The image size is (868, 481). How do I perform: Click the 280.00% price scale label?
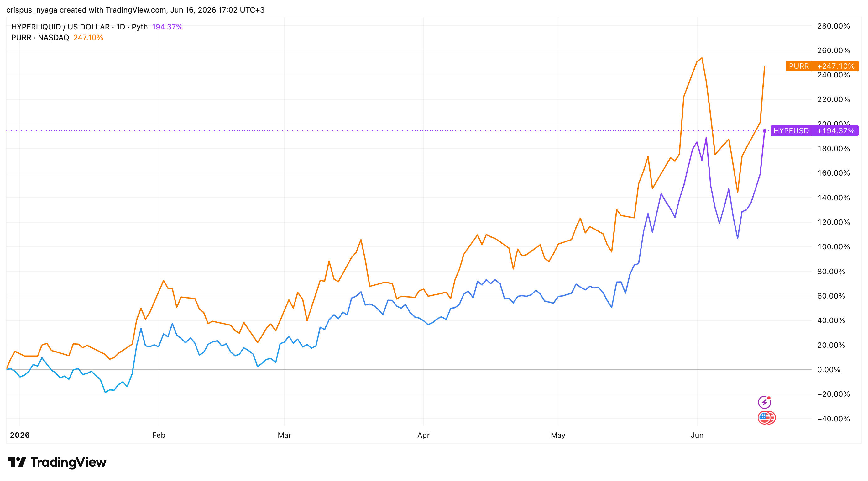point(834,26)
